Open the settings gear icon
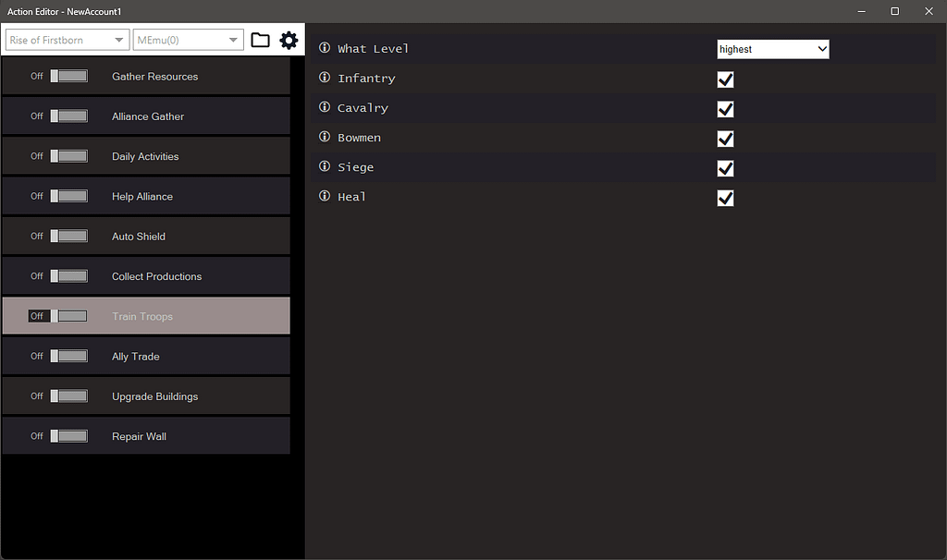947x560 pixels. tap(289, 40)
